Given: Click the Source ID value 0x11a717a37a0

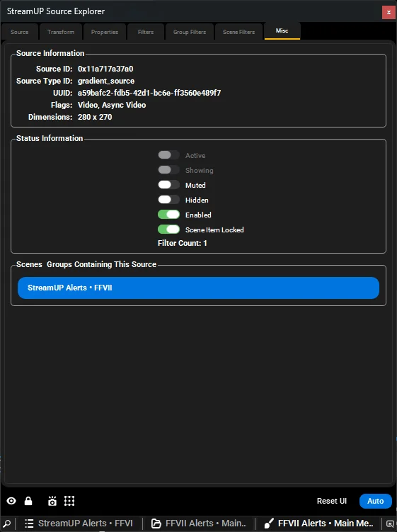Looking at the screenshot, I should [x=105, y=69].
